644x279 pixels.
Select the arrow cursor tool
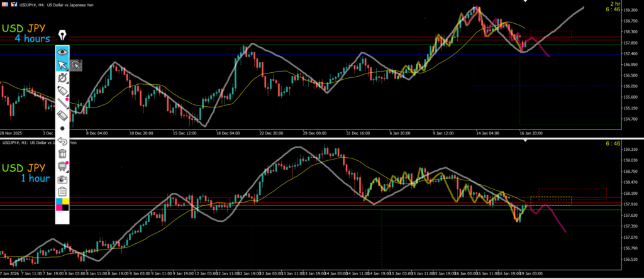tap(62, 65)
